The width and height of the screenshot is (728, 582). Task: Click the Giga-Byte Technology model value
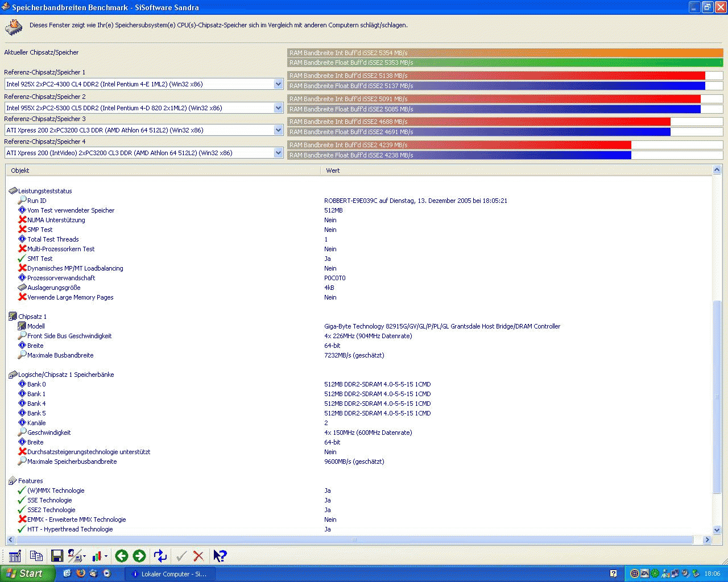(x=442, y=326)
